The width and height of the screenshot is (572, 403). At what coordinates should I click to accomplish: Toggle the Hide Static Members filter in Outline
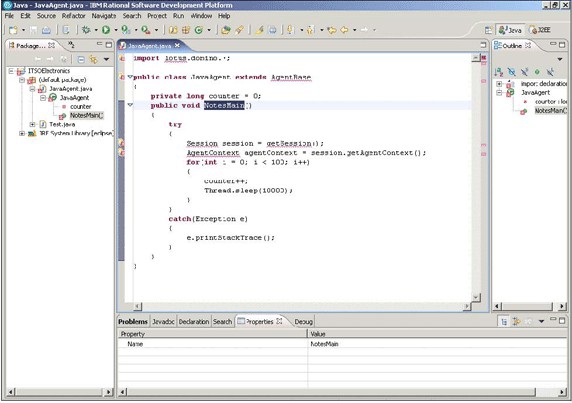click(525, 72)
